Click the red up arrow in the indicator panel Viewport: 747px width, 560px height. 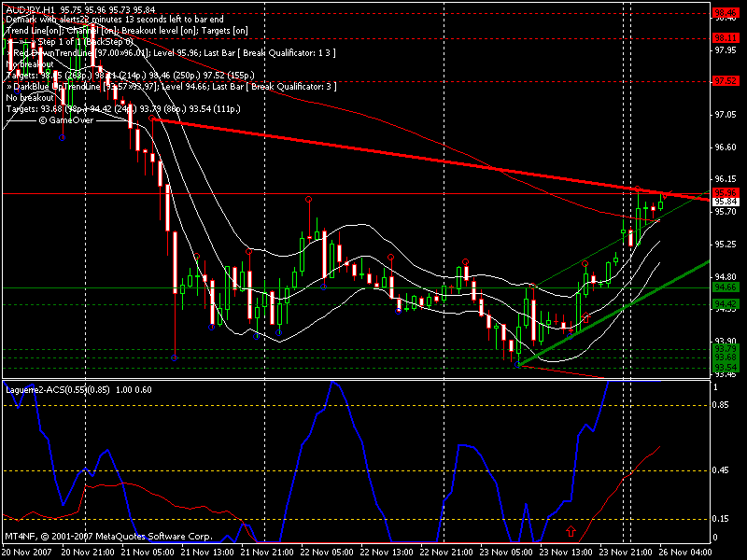point(571,531)
